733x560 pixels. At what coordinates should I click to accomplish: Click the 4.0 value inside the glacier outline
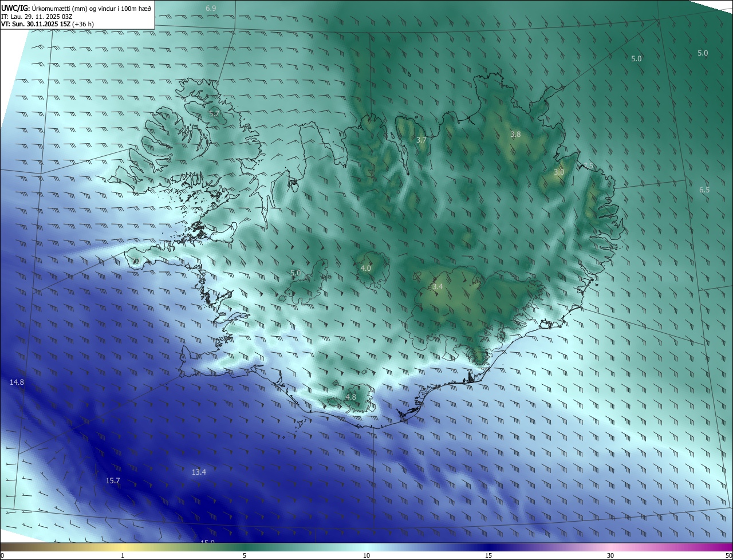pos(366,268)
